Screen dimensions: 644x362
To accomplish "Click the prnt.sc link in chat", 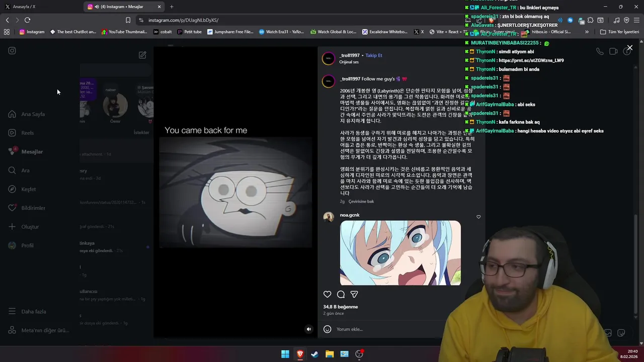I will (x=531, y=60).
